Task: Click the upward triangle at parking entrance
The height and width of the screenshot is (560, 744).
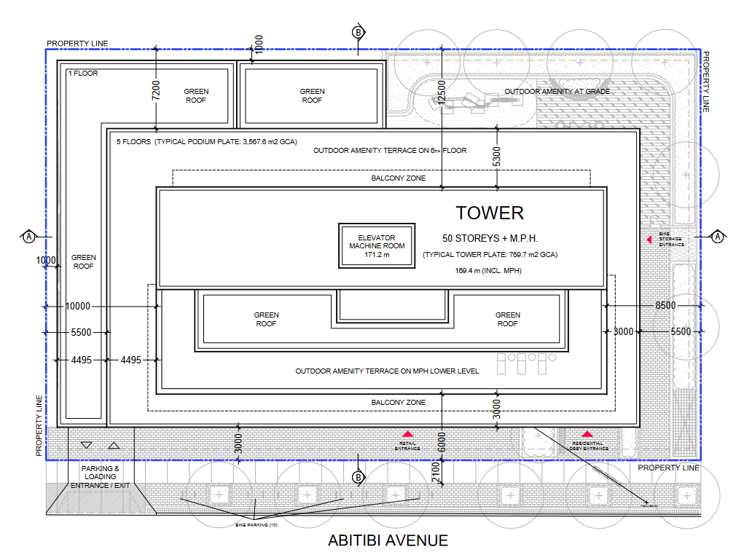Action: (x=113, y=445)
